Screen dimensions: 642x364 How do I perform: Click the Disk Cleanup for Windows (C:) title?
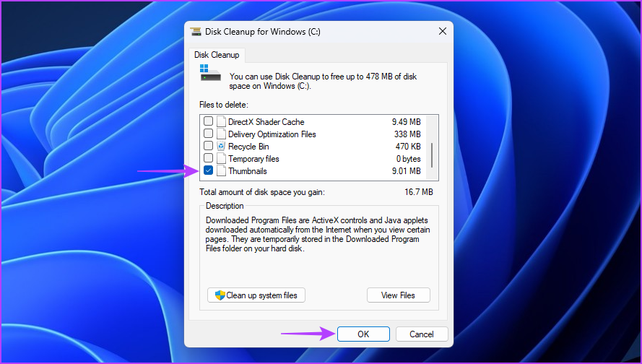(x=263, y=32)
